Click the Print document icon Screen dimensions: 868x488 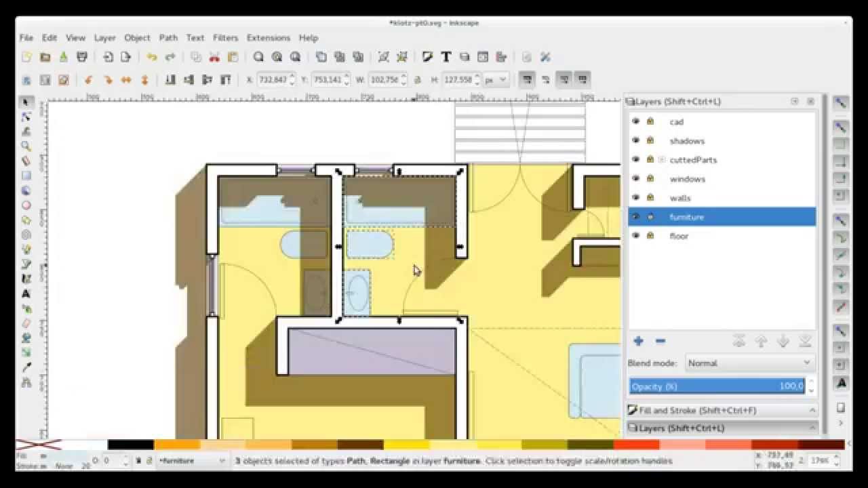click(x=82, y=58)
